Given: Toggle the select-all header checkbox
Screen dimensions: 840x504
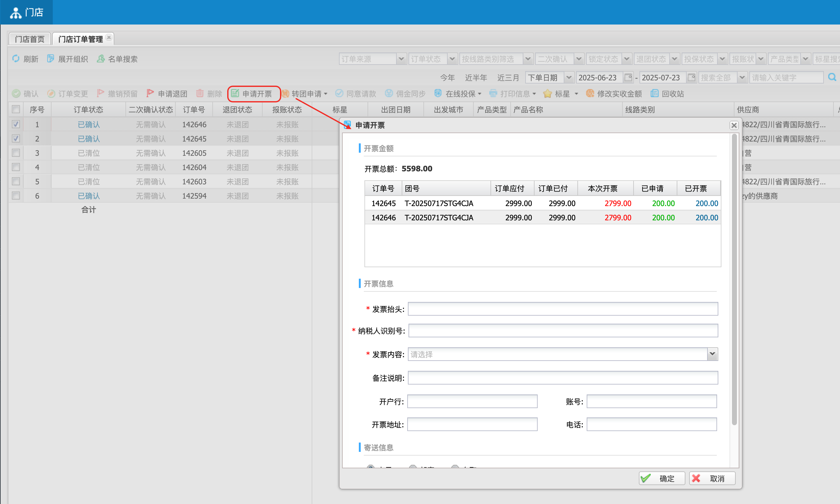Looking at the screenshot, I should (x=16, y=109).
